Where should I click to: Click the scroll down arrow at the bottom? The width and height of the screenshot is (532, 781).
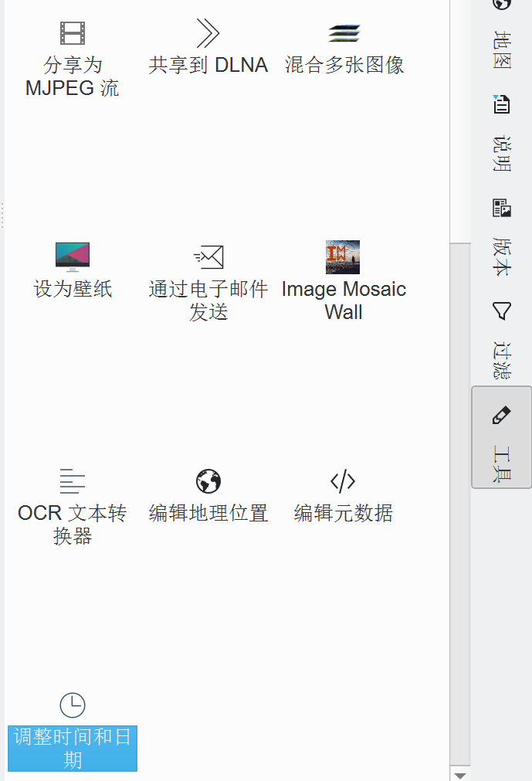460,775
